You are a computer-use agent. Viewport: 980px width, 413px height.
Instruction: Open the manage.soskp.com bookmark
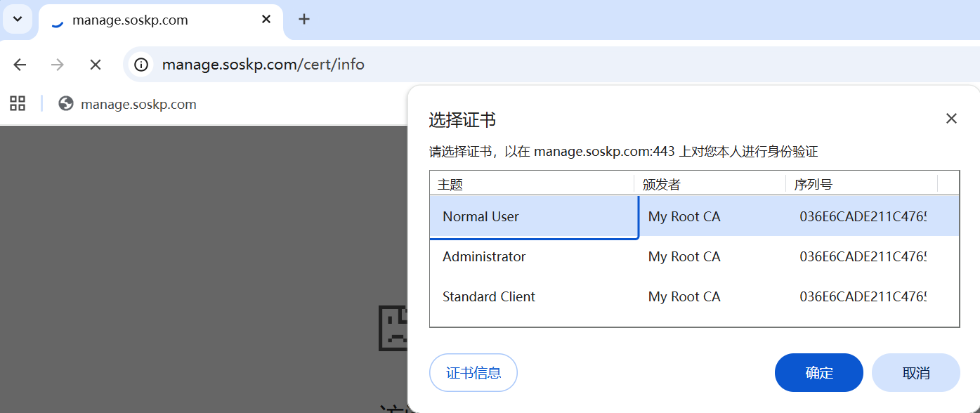click(x=128, y=104)
